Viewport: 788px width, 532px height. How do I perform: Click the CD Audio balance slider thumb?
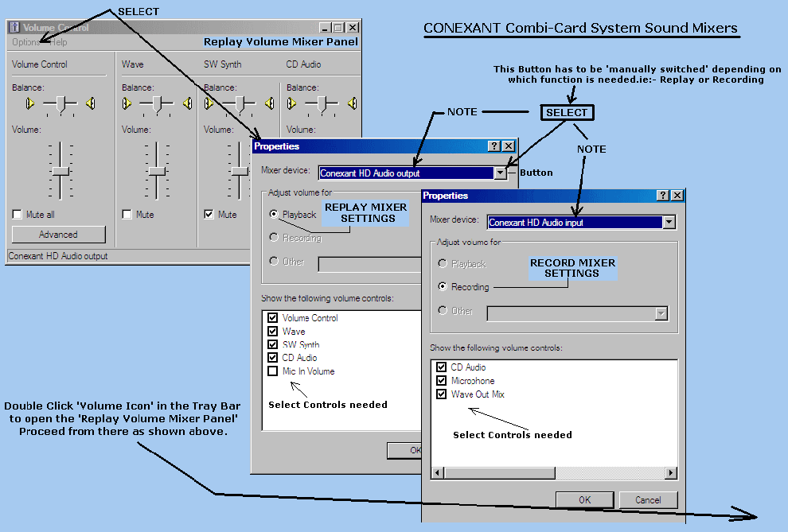(322, 104)
